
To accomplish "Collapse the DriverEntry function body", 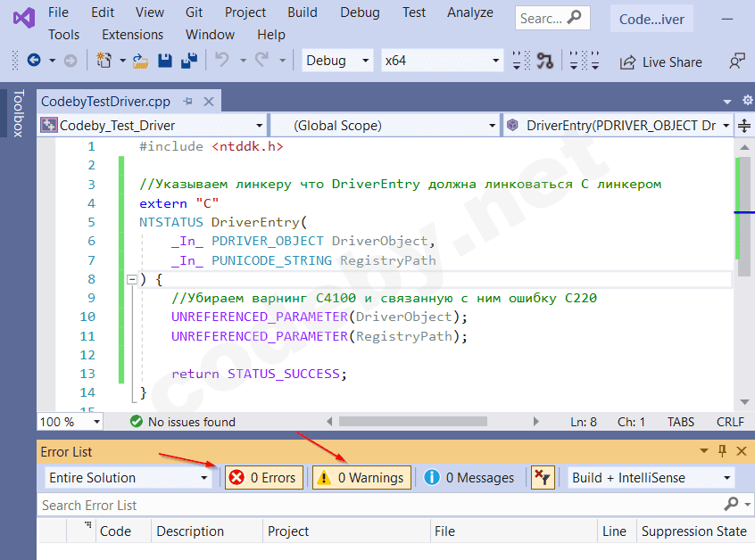I will [x=132, y=279].
